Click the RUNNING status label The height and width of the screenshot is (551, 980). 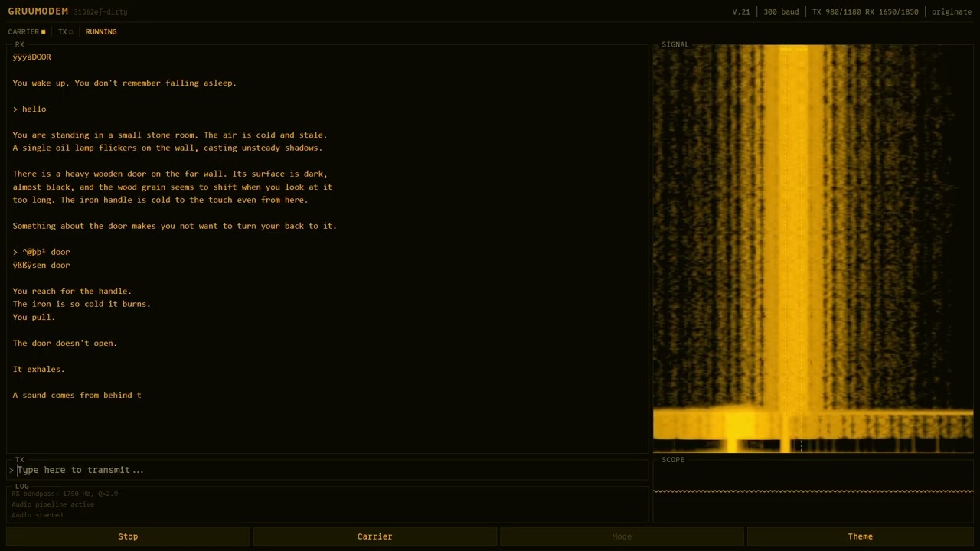101,31
